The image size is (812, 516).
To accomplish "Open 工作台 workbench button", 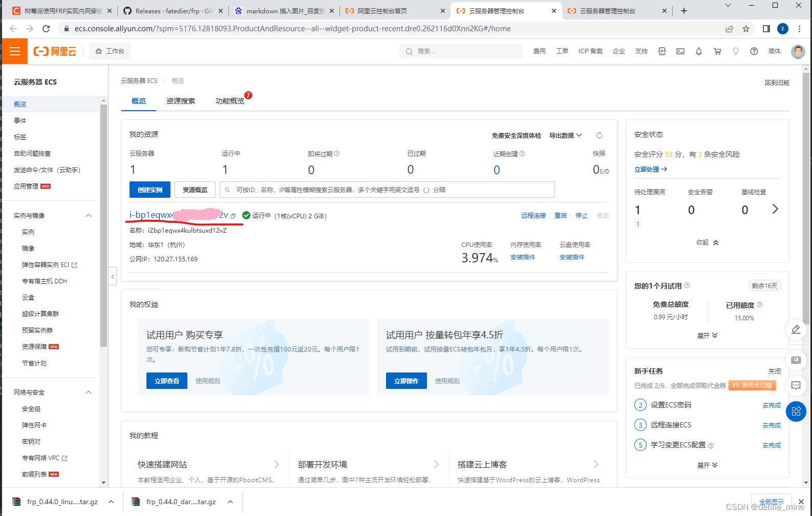I will click(110, 51).
